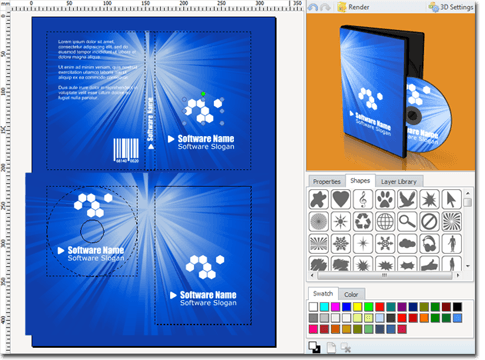
Task: Insert the four-point sparkle star shape
Action: [363, 243]
